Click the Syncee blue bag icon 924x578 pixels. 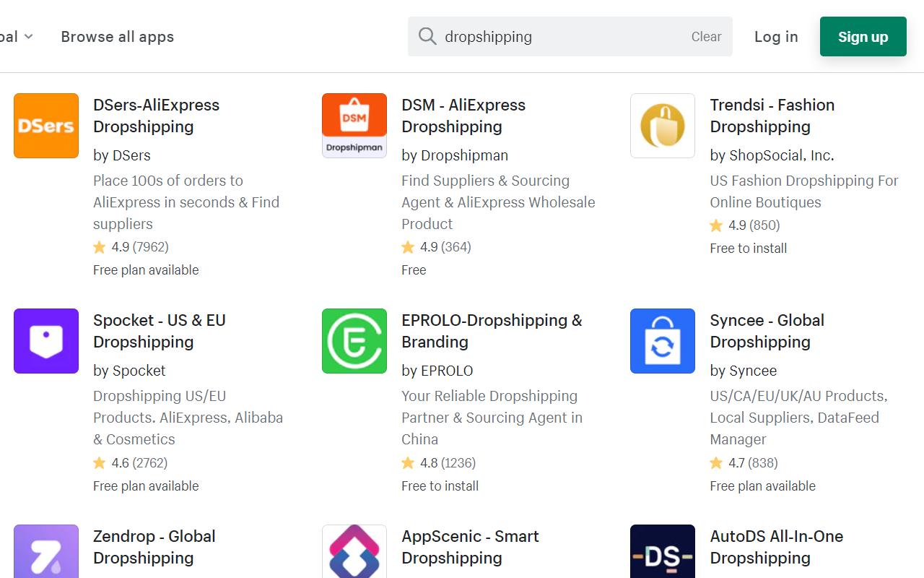coord(662,340)
